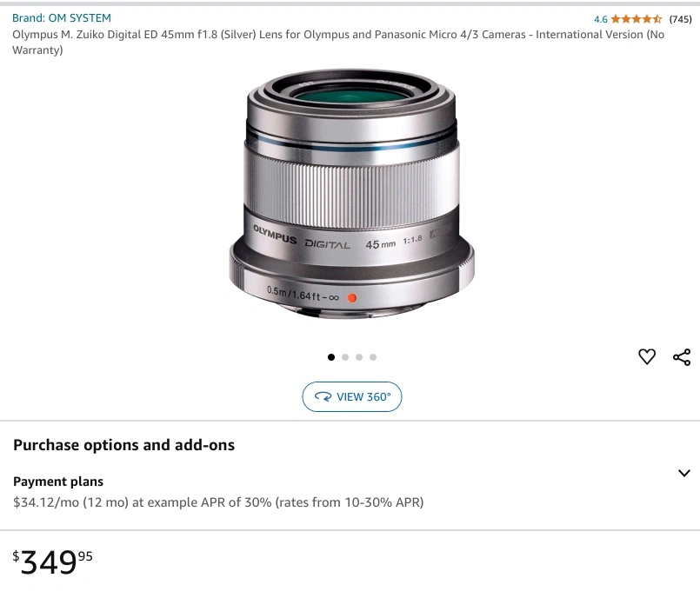Open the Payment plans section label

(58, 482)
